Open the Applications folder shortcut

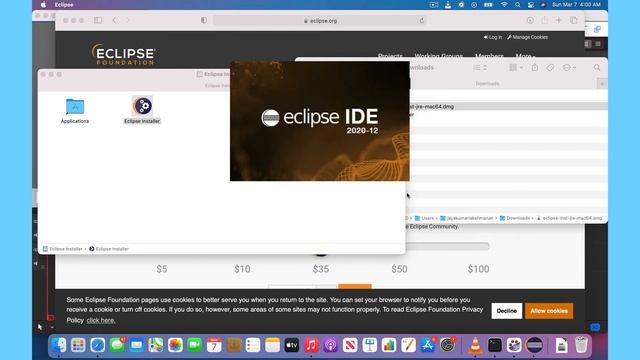(x=75, y=107)
